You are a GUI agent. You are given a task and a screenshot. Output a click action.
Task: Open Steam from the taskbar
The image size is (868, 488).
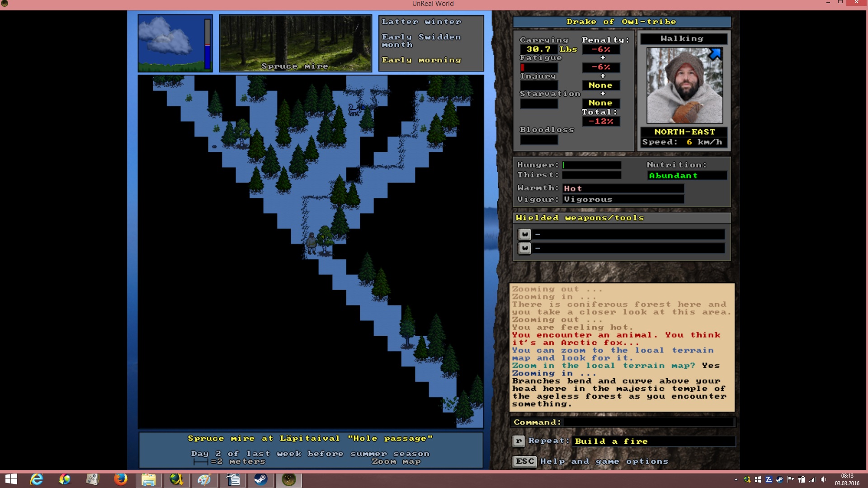260,479
